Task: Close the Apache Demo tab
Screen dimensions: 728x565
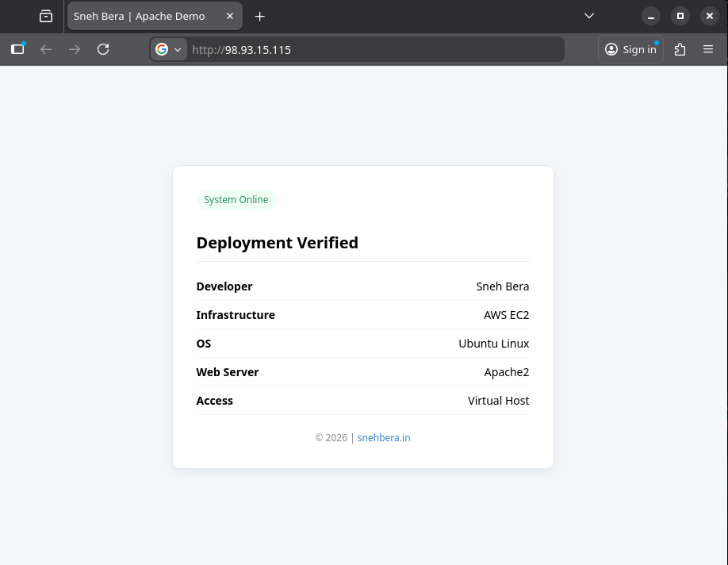Action: click(x=229, y=16)
